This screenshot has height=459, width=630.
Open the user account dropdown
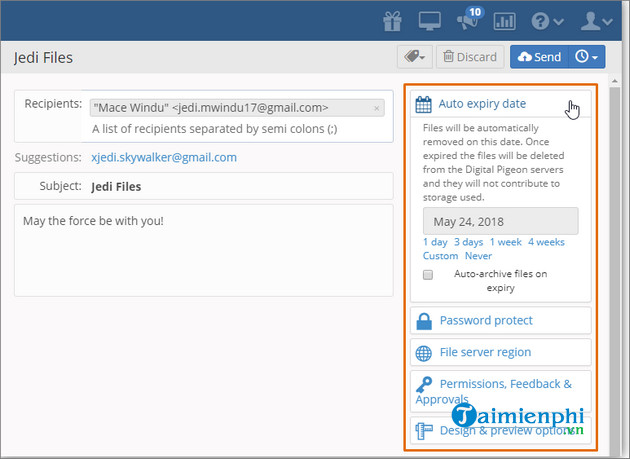click(x=600, y=20)
